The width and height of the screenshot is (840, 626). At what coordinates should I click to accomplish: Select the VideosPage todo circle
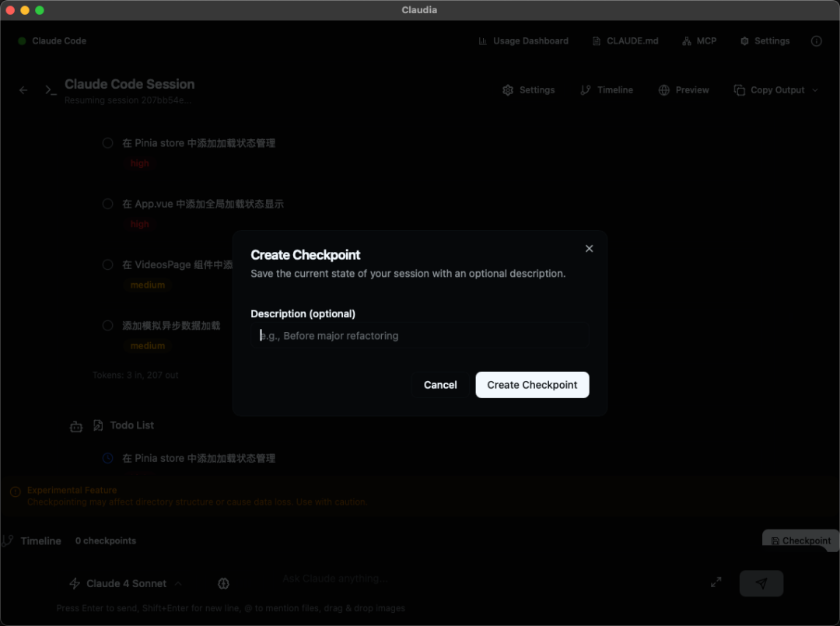click(x=107, y=264)
